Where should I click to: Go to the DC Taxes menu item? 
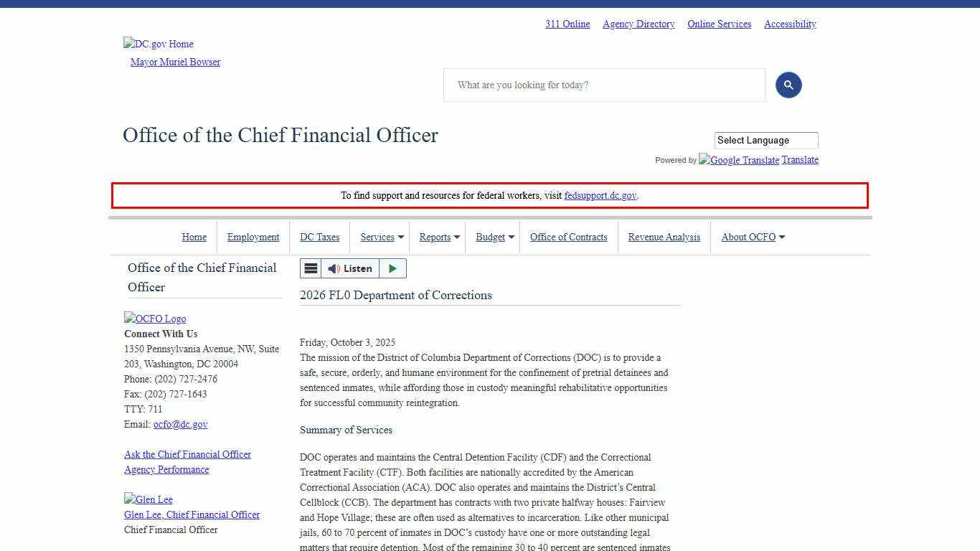320,237
